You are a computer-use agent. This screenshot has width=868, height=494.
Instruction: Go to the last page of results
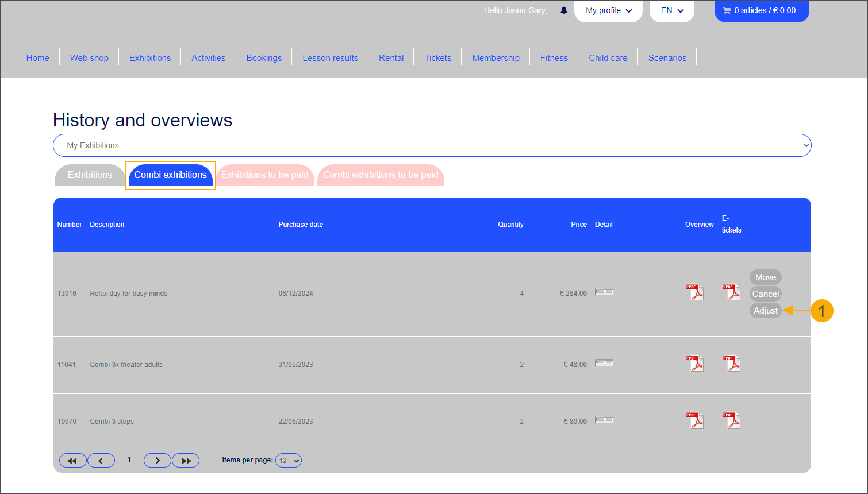tap(186, 461)
